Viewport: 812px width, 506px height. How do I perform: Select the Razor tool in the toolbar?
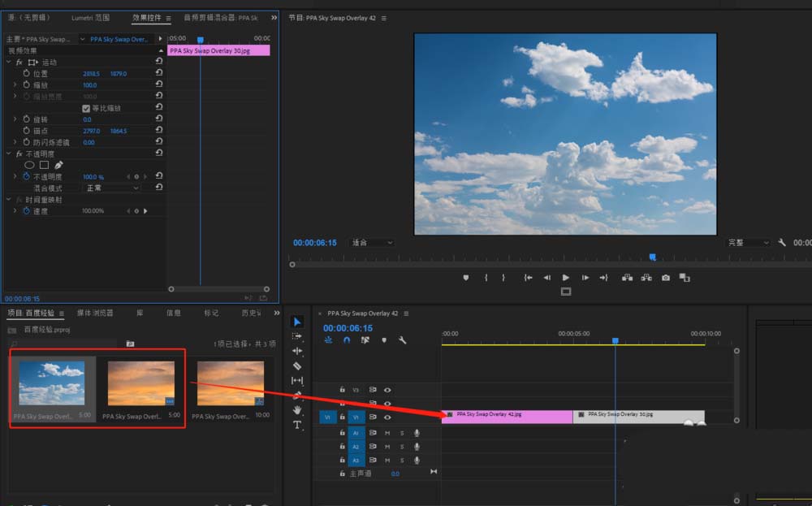tap(297, 365)
